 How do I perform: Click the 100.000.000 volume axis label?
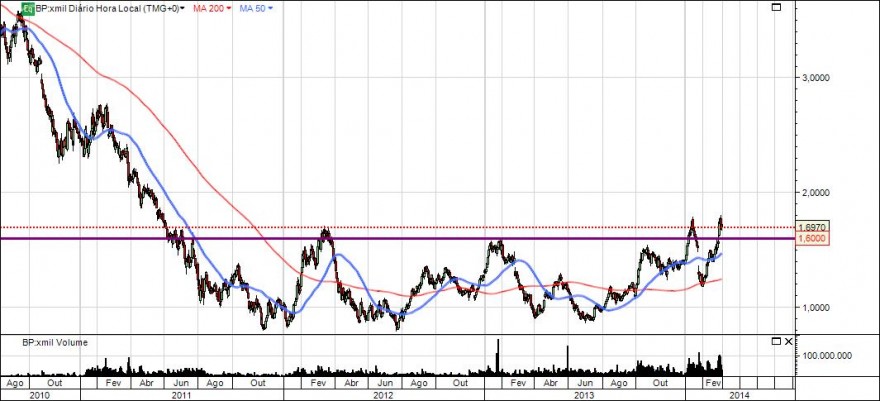click(x=829, y=356)
